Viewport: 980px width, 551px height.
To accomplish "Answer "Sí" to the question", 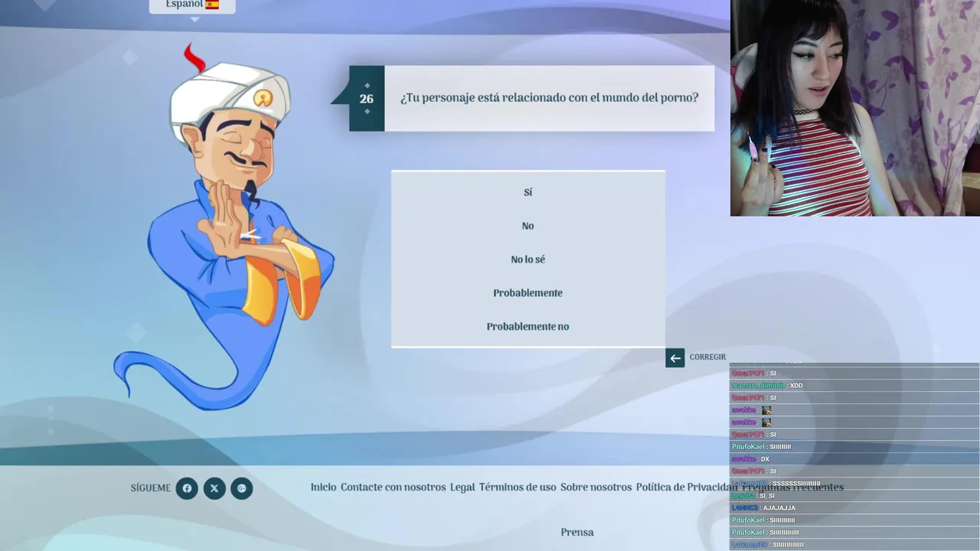I will [x=528, y=192].
